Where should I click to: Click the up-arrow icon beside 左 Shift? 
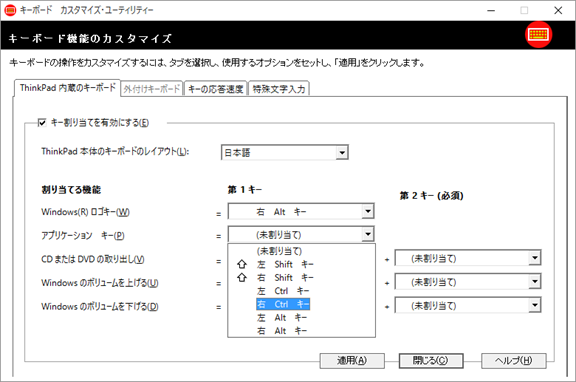coord(242,264)
